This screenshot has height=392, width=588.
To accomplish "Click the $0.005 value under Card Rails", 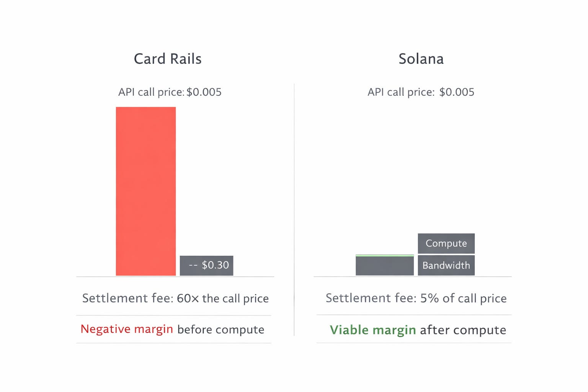I will click(x=204, y=92).
